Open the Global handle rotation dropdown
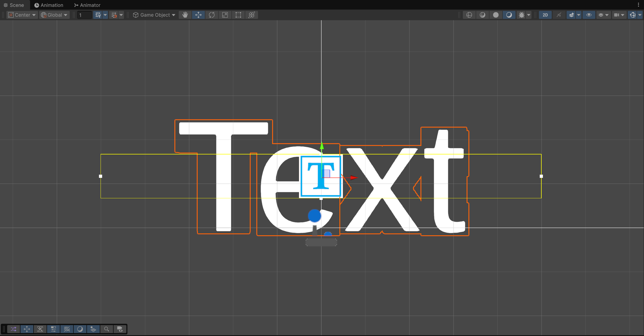 (54, 15)
